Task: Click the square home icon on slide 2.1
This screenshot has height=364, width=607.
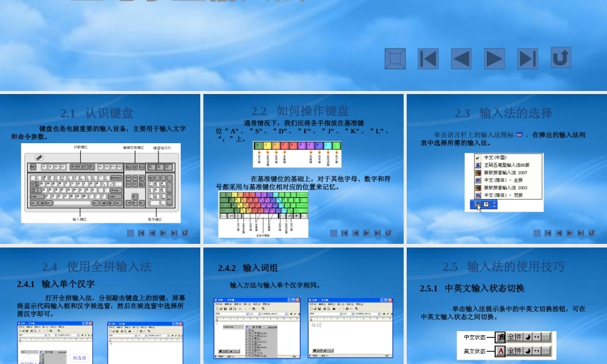Action: coord(131,233)
